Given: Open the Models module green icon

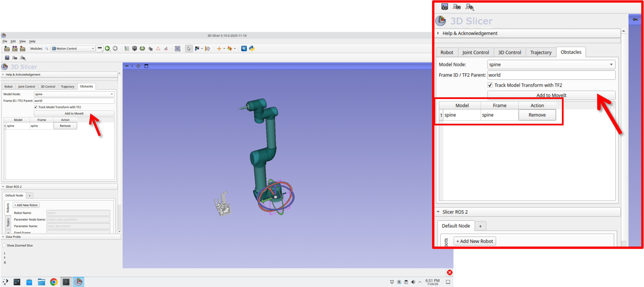Looking at the screenshot, I should pos(142,49).
